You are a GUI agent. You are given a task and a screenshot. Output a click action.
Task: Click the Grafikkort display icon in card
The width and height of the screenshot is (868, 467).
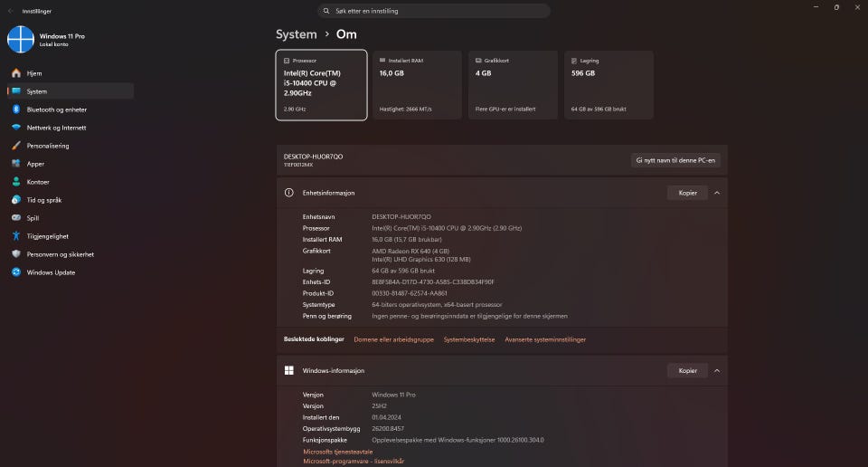(x=478, y=61)
